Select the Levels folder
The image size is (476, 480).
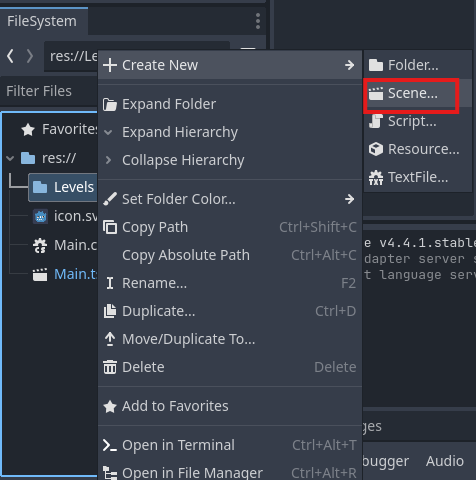click(x=63, y=187)
